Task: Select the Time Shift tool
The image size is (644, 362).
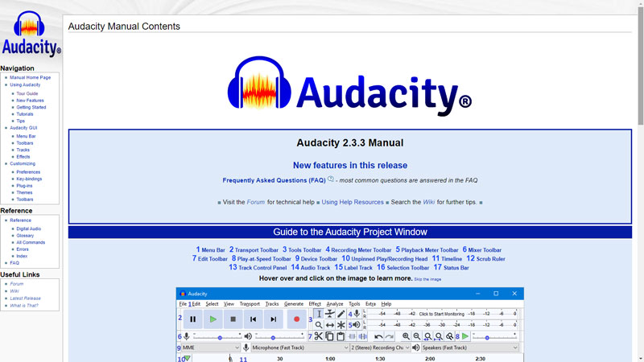Action: 330,325
